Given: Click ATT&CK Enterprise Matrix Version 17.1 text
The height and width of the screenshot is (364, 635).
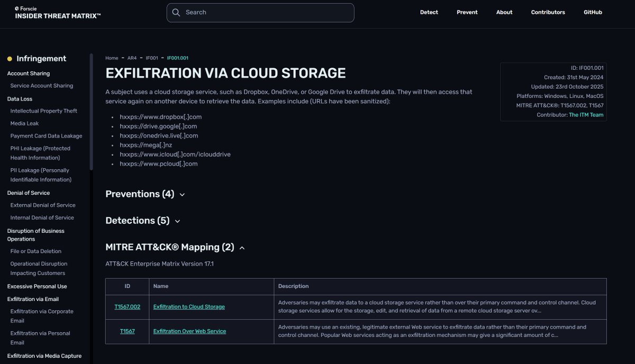Looking at the screenshot, I should click(x=160, y=263).
